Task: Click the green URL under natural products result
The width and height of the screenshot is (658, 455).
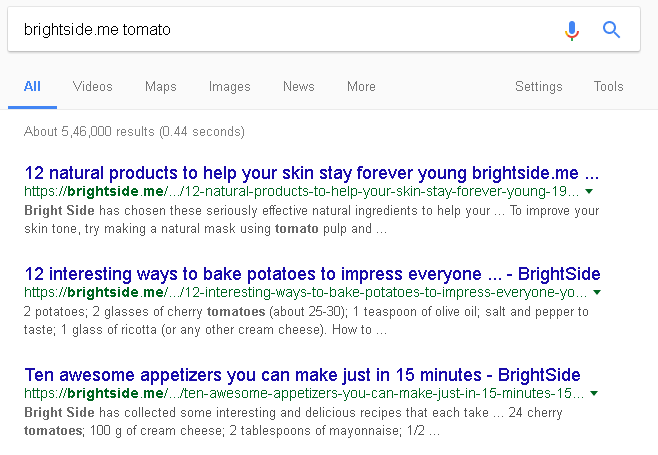Action: coord(300,190)
